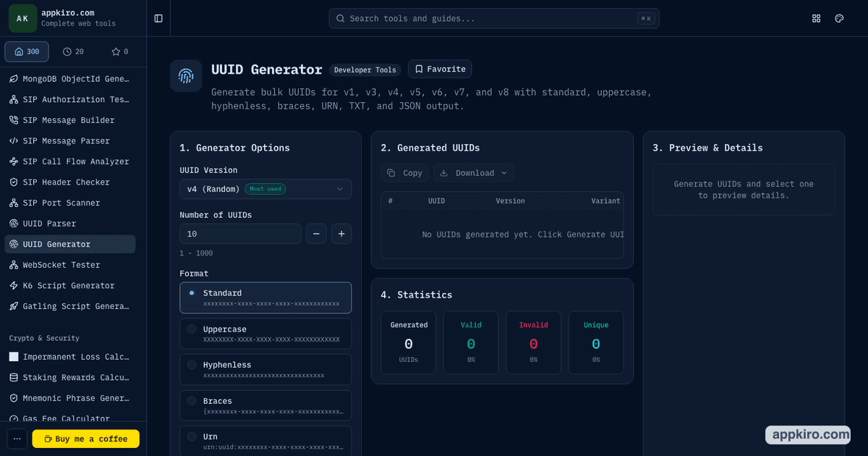Click the SIP Message Parser code icon
868x456 pixels.
[x=14, y=140]
